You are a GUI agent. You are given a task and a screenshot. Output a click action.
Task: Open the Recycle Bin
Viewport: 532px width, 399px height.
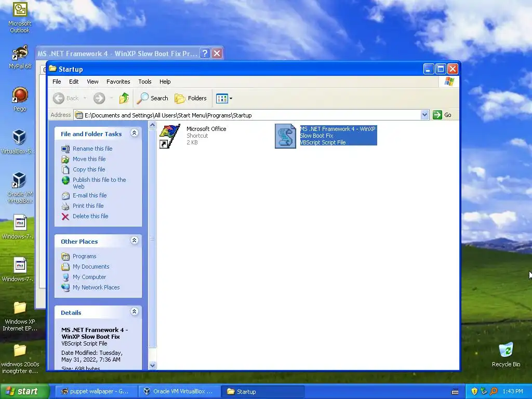(506, 354)
